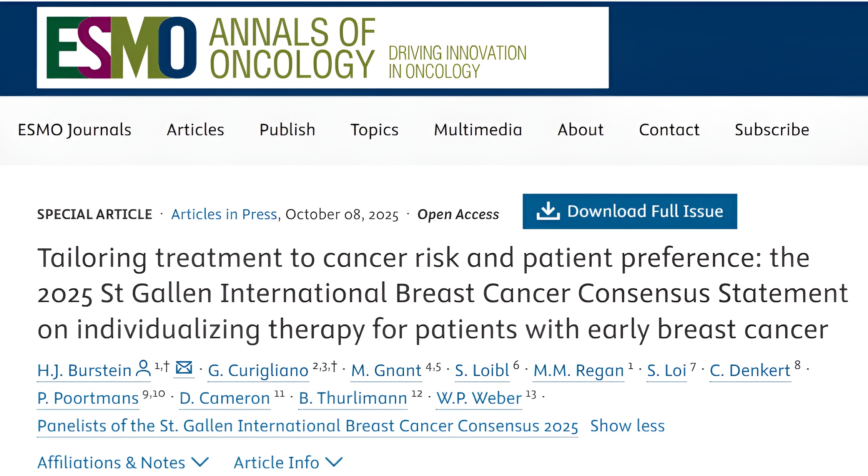Open the Multimedia menu
The image size is (868, 476).
pyautogui.click(x=478, y=130)
